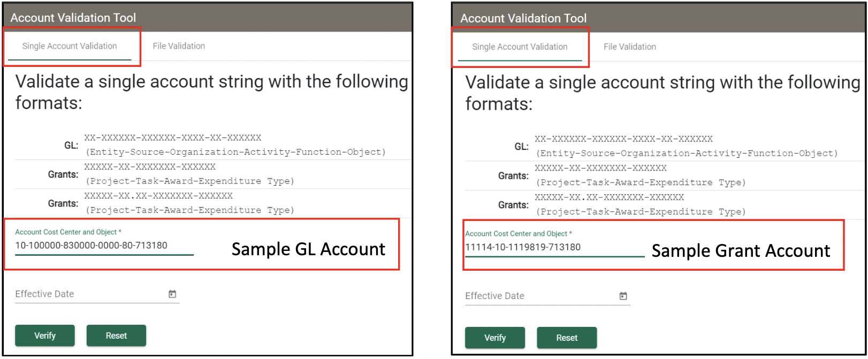Select Single Account Validation tab in right panel
868x359 pixels.
(520, 47)
